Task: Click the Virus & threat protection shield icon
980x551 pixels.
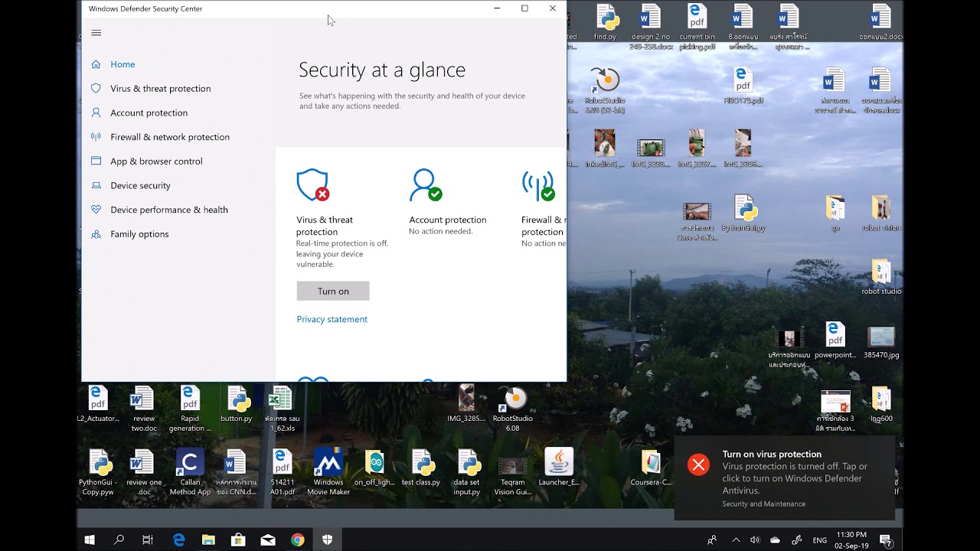Action: coord(312,185)
